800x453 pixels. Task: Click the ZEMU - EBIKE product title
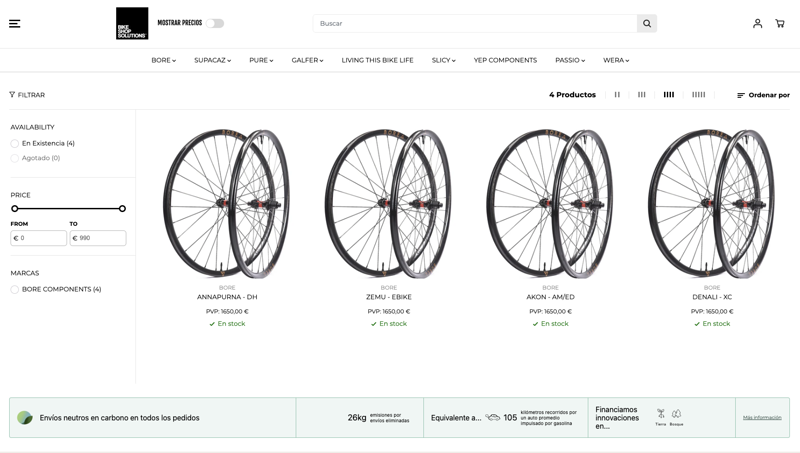(389, 297)
